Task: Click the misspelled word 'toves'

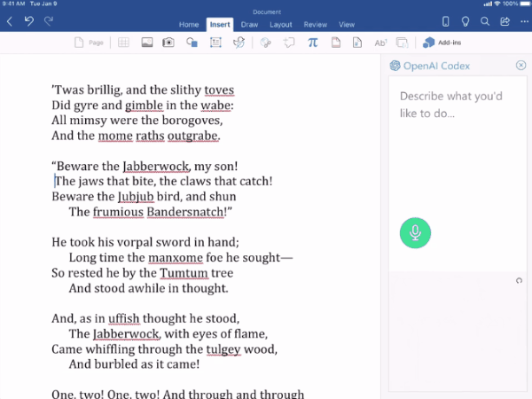Action: tap(219, 90)
